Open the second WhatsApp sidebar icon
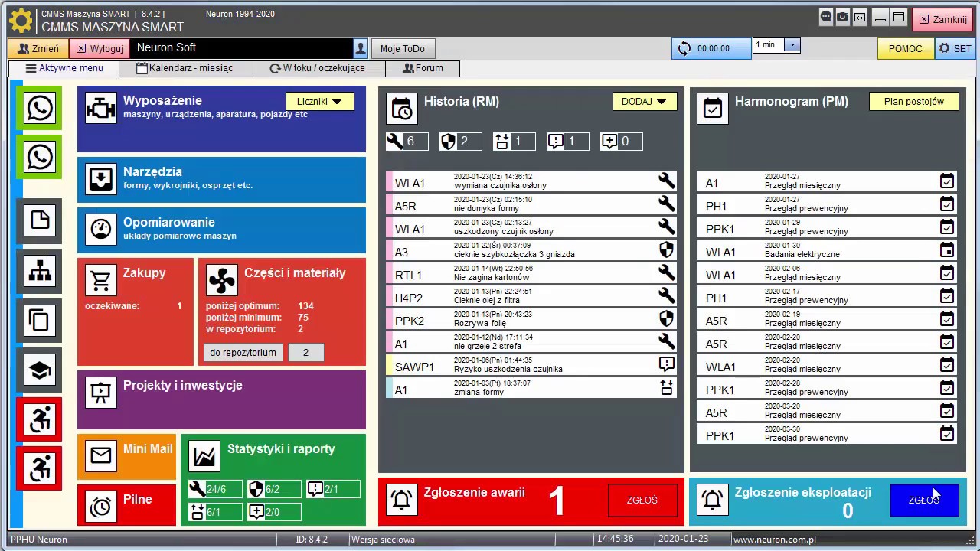980x551 pixels. pos(40,157)
